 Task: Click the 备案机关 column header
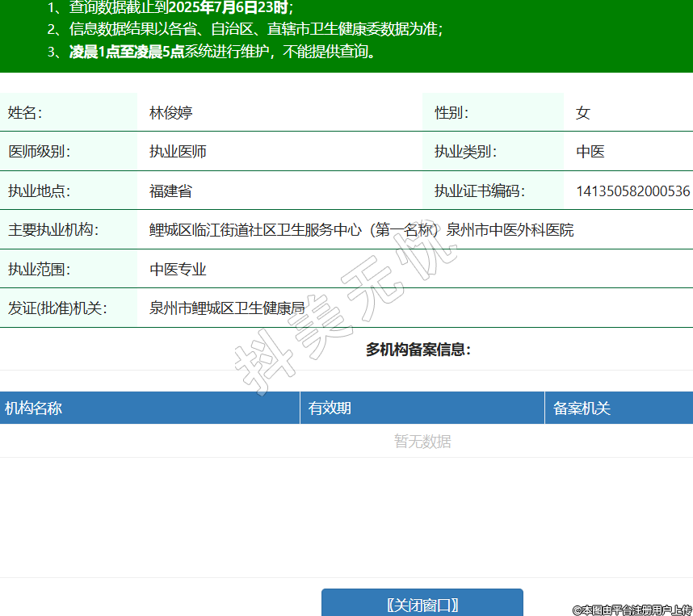(x=582, y=409)
